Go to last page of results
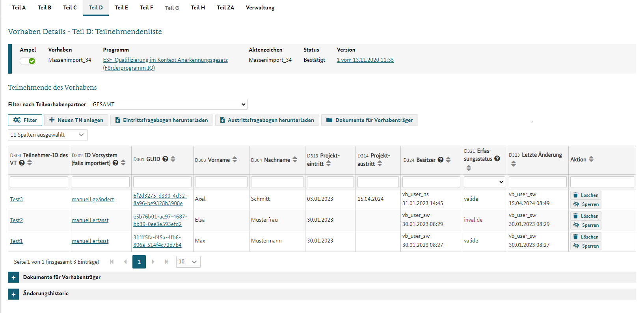Screen dimensions: 644x313 pos(167,262)
